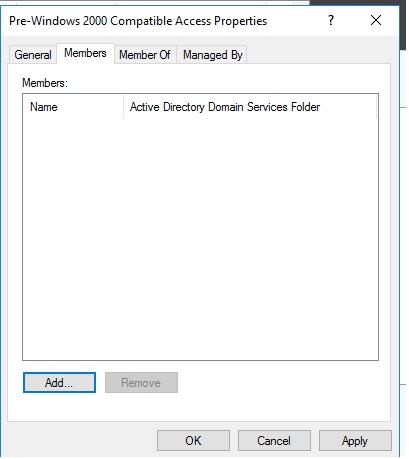This screenshot has height=459, width=409.
Task: Sort members by the Name column header
Action: coord(73,107)
